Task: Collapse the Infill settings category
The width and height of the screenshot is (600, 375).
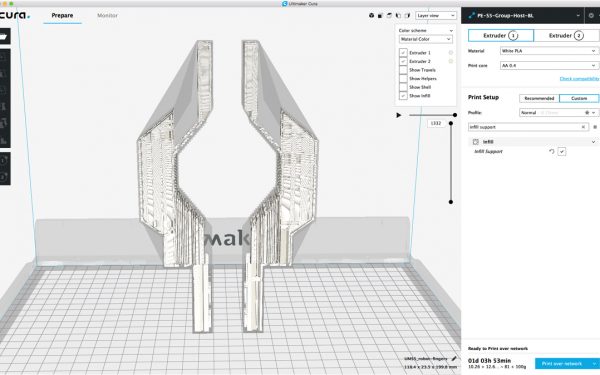Action: [593, 142]
